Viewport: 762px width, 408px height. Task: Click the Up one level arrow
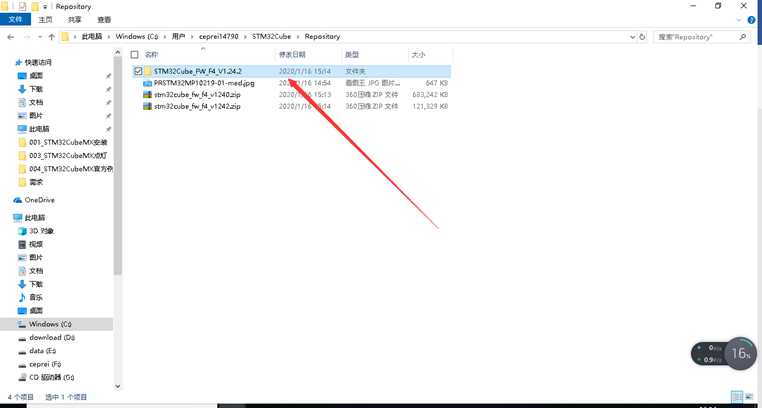point(51,37)
